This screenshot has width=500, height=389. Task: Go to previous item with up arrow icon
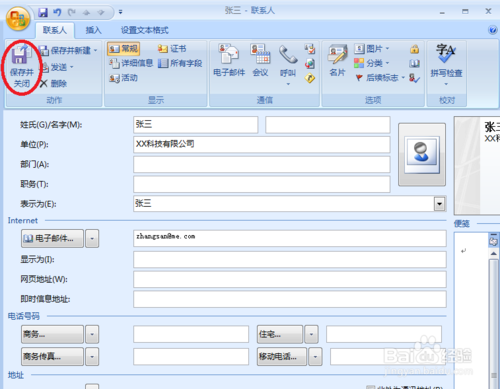(86, 13)
